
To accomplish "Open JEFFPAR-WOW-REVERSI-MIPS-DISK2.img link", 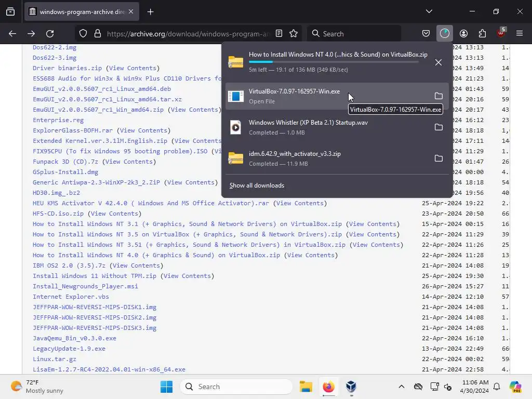I will tap(95, 317).
